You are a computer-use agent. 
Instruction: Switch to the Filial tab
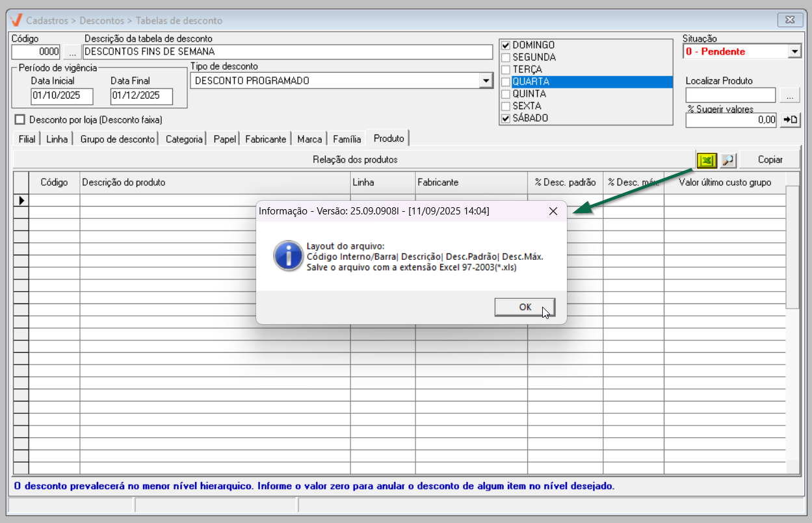click(27, 139)
